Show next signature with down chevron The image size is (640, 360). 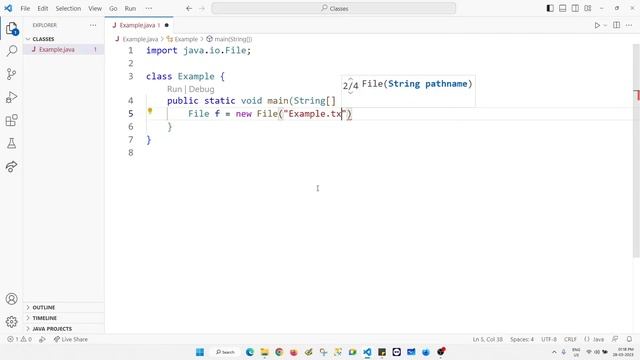[350, 93]
